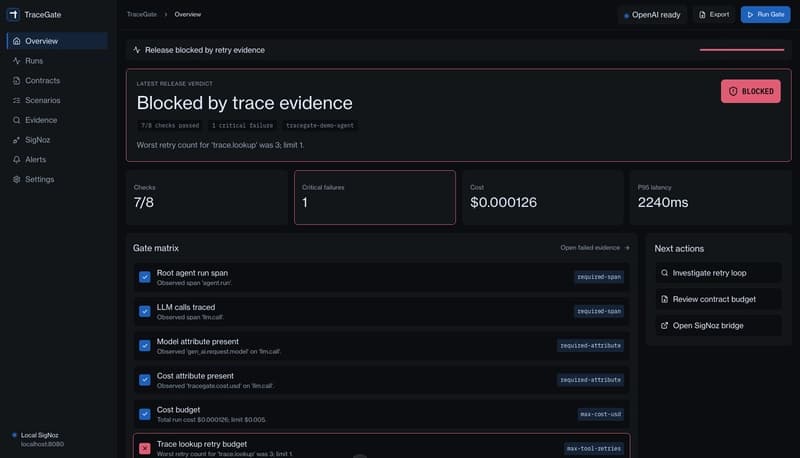Click the max-cost-usd tag
Image resolution: width=800 pixels, height=458 pixels.
pyautogui.click(x=601, y=414)
